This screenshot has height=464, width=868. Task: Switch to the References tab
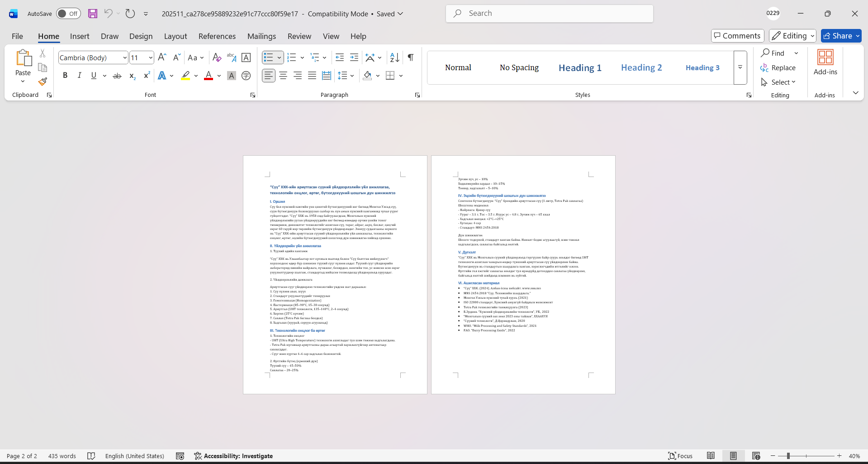217,36
